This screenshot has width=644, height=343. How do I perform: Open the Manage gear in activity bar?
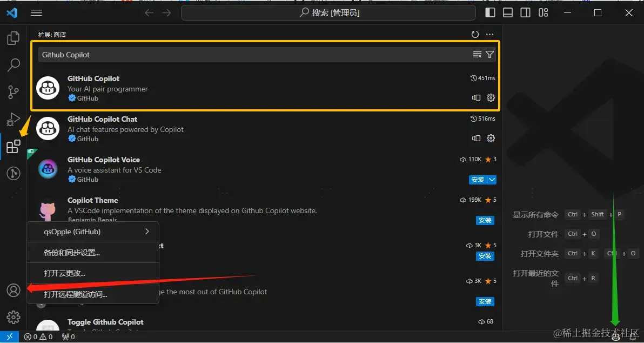(x=14, y=317)
